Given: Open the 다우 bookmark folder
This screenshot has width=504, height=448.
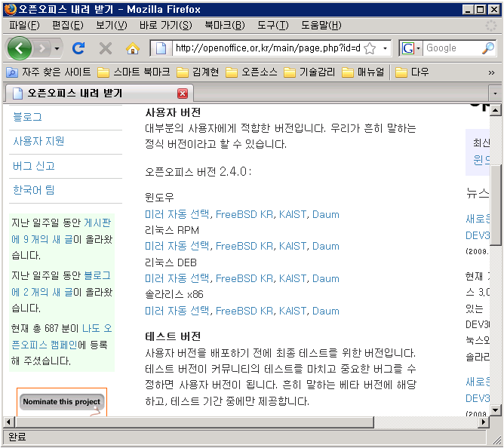Looking at the screenshot, I should pyautogui.click(x=412, y=72).
